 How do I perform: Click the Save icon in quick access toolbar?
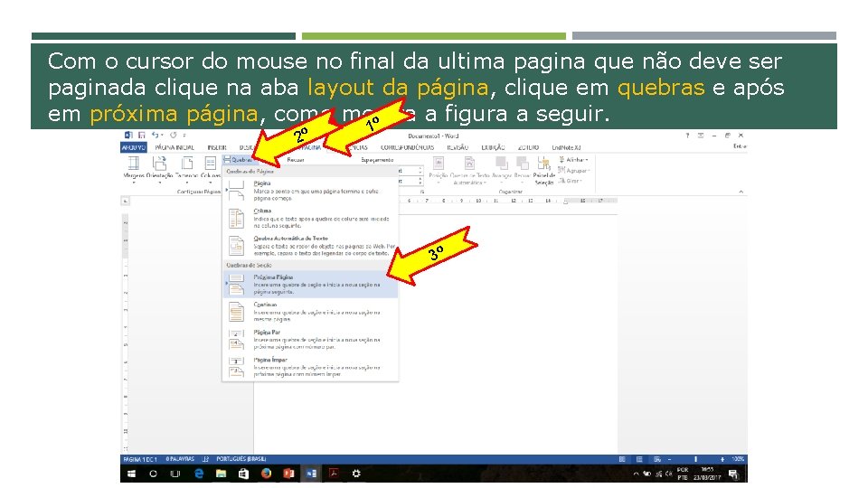(142, 135)
